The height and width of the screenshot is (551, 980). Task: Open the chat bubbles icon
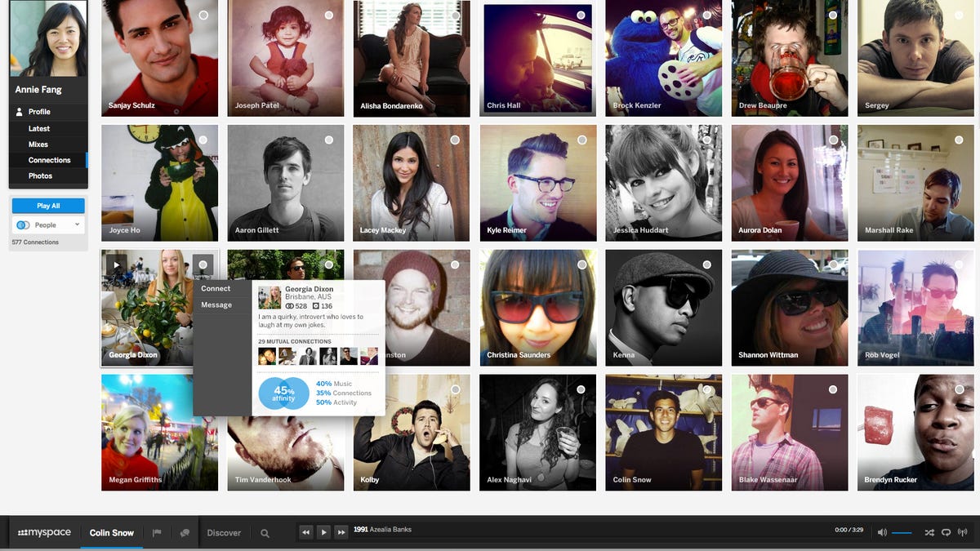point(185,533)
